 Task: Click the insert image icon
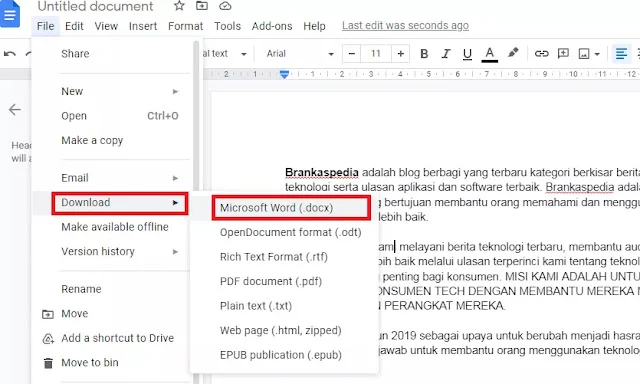(584, 53)
